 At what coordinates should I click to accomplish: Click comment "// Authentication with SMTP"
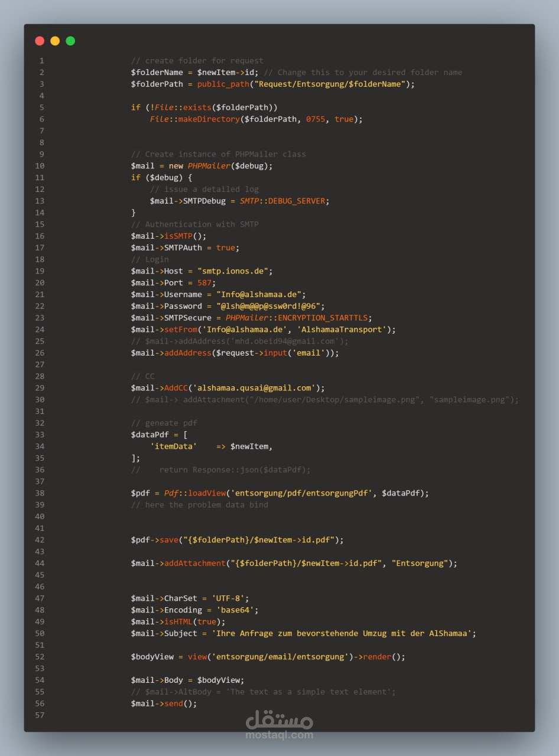tap(195, 224)
